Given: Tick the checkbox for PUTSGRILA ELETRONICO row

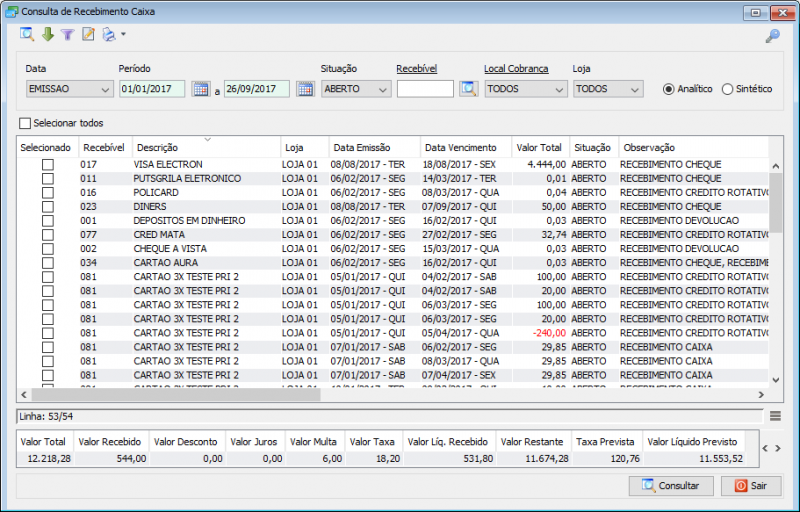Looking at the screenshot, I should (x=47, y=178).
